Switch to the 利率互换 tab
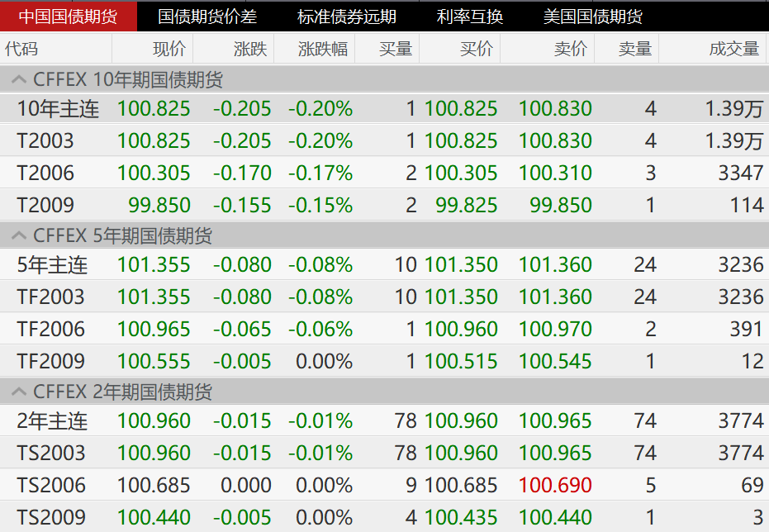 469,17
